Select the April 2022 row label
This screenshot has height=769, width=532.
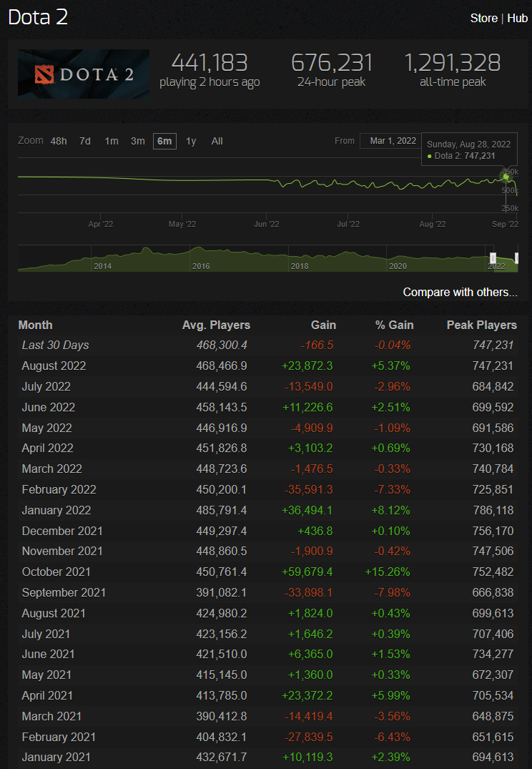pos(48,449)
